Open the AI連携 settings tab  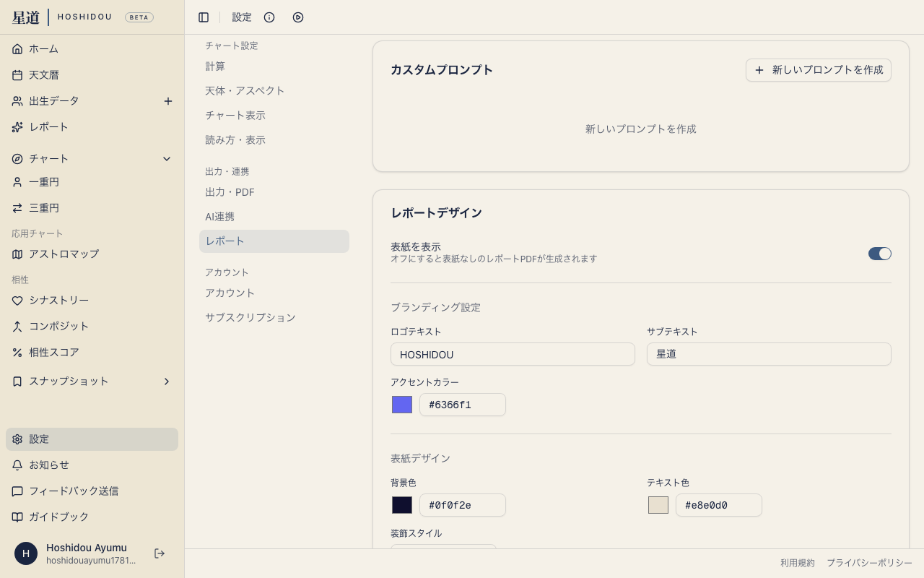pyautogui.click(x=274, y=217)
